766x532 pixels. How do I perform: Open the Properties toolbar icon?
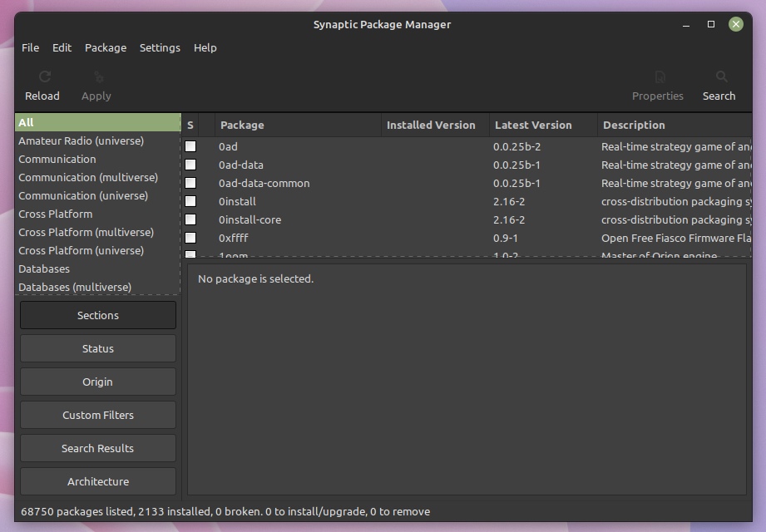click(x=660, y=76)
